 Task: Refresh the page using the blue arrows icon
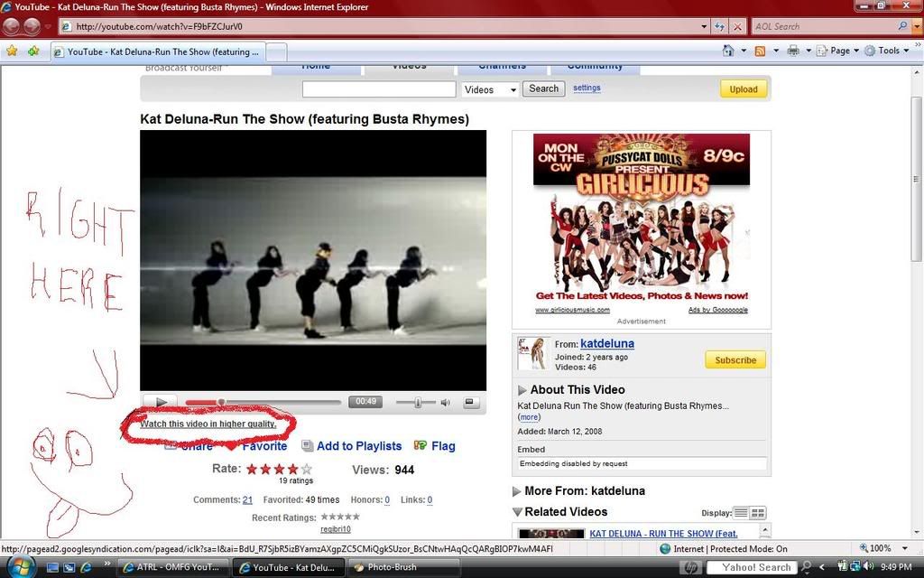719,26
